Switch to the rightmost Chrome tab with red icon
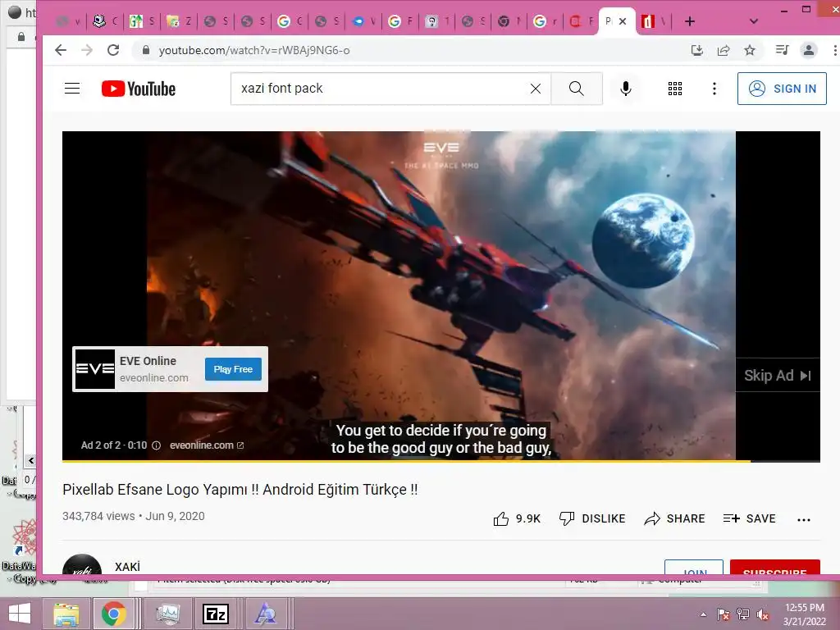The height and width of the screenshot is (630, 840). point(654,21)
